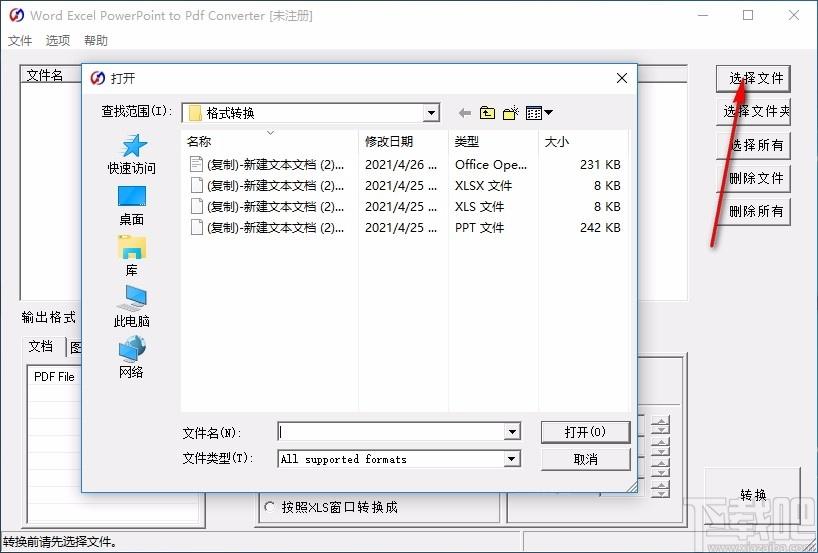
Task: Open the 文件 menu
Action: 20,40
